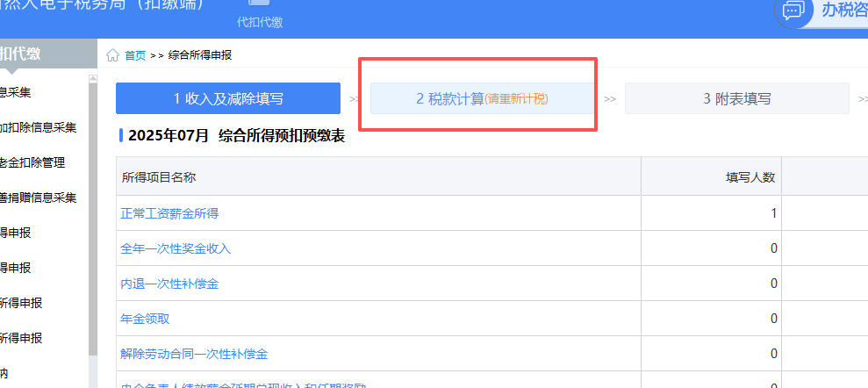Click the 代扣代缴 icon in top bar
The height and width of the screenshot is (388, 868).
(260, 5)
